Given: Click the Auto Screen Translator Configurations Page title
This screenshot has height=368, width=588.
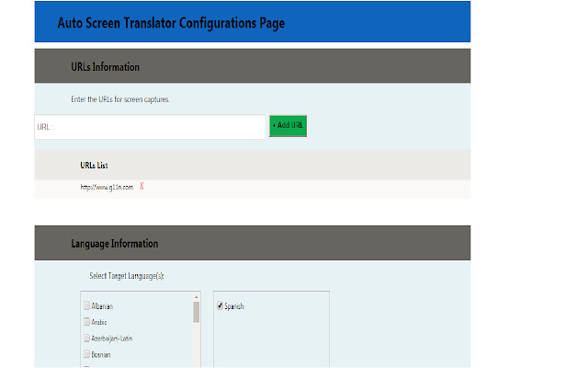Looking at the screenshot, I should coord(171,23).
